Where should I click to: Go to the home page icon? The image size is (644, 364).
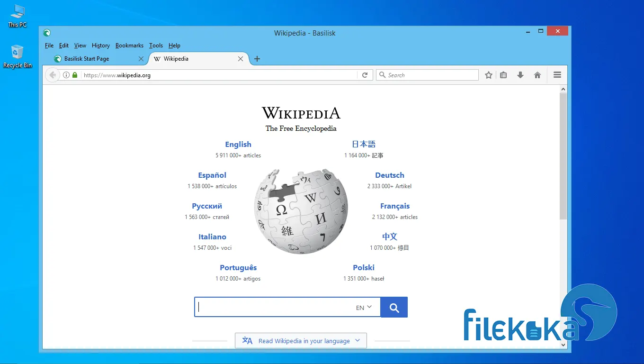[x=537, y=75]
